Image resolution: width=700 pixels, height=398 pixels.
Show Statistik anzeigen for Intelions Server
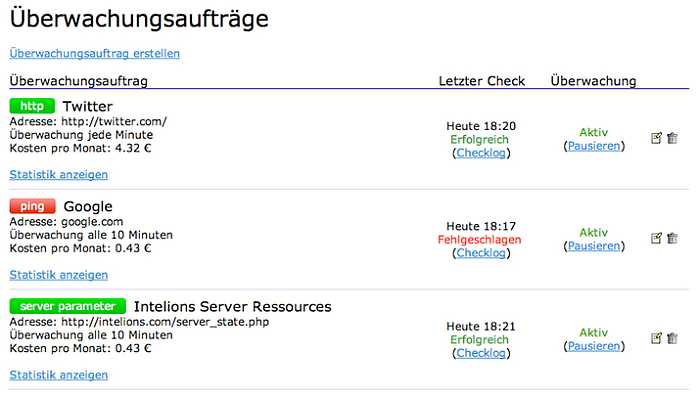[x=58, y=375]
